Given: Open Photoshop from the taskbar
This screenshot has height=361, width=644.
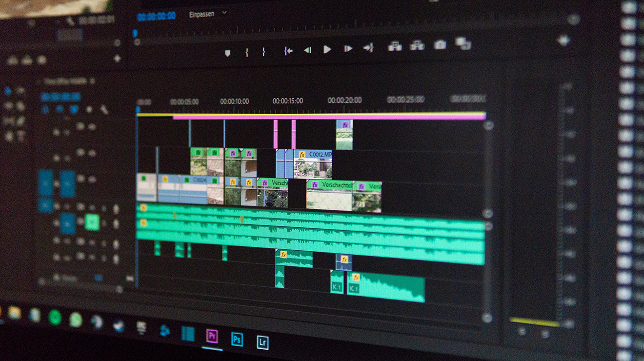Looking at the screenshot, I should [x=237, y=339].
